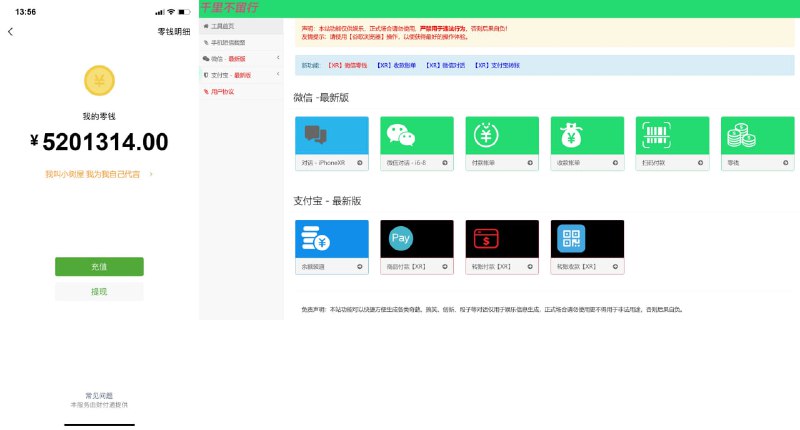Open the [XR] 收款账单 link

pyautogui.click(x=396, y=65)
